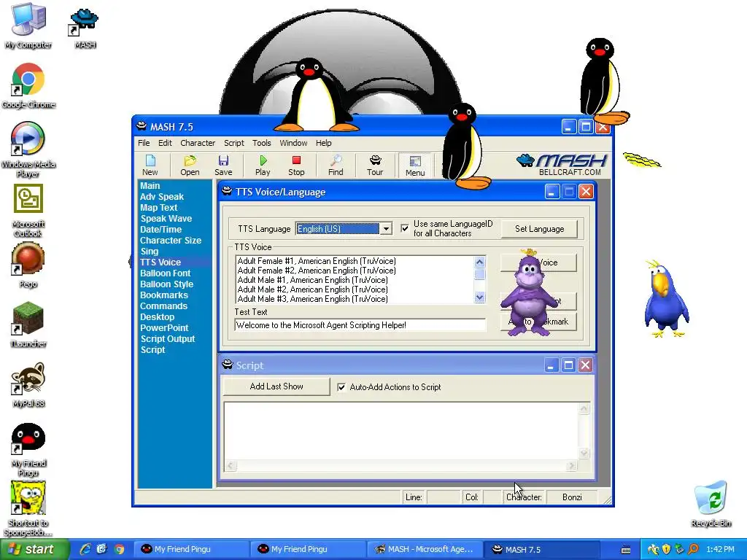Select the Windows Media Player desktop icon
Viewport: 747px width, 560px height.
pyautogui.click(x=28, y=150)
